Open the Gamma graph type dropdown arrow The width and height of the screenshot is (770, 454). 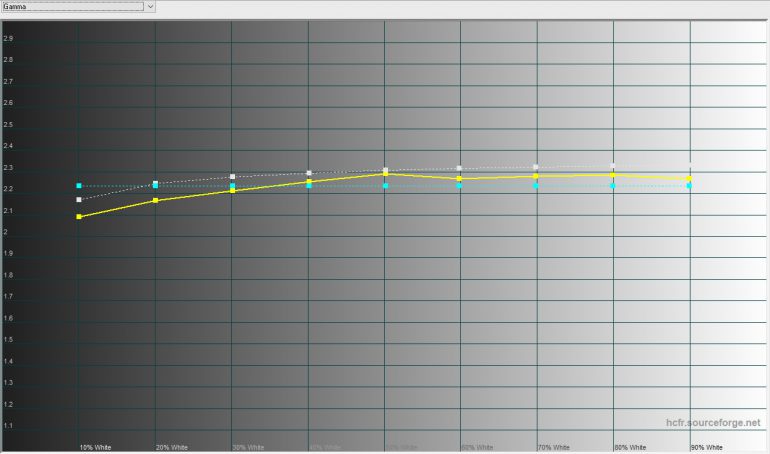[150, 6]
